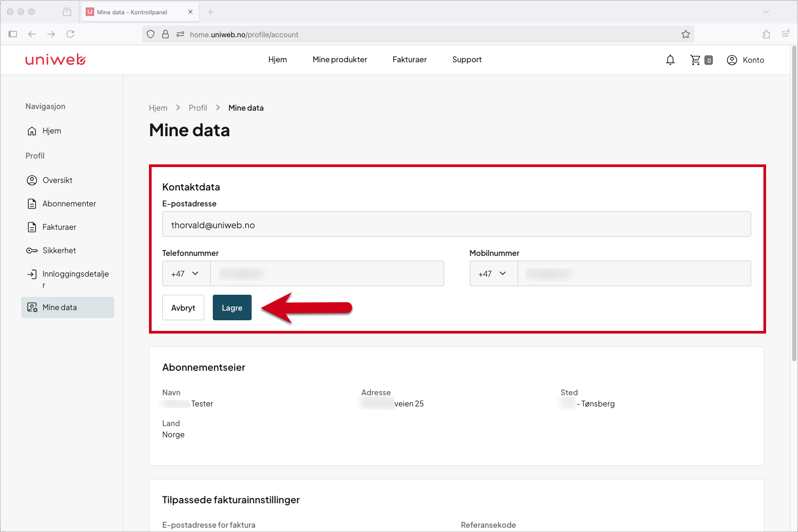
Task: Open Fakturaer in top navigation
Action: coord(410,60)
